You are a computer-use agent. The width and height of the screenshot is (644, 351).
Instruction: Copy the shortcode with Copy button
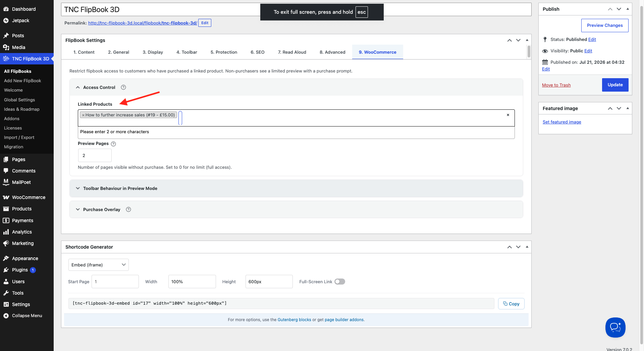pyautogui.click(x=511, y=304)
